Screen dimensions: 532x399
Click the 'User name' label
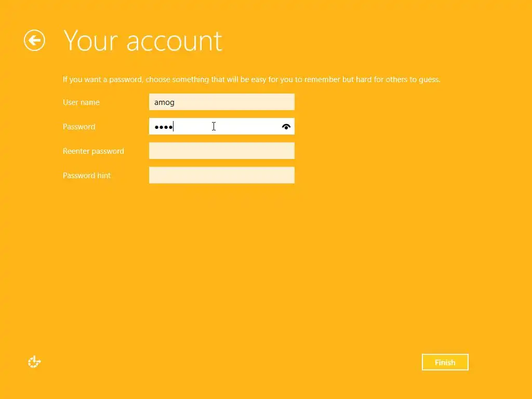point(81,102)
